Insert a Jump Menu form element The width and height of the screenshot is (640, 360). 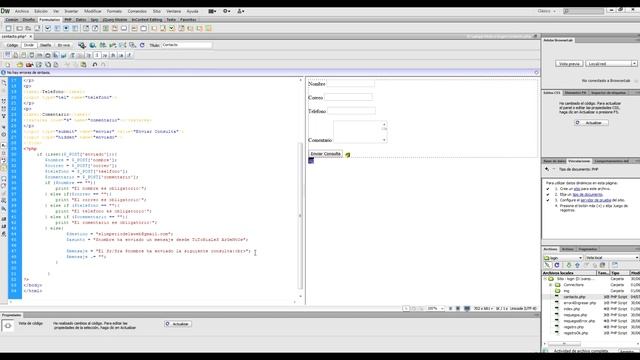click(x=95, y=29)
